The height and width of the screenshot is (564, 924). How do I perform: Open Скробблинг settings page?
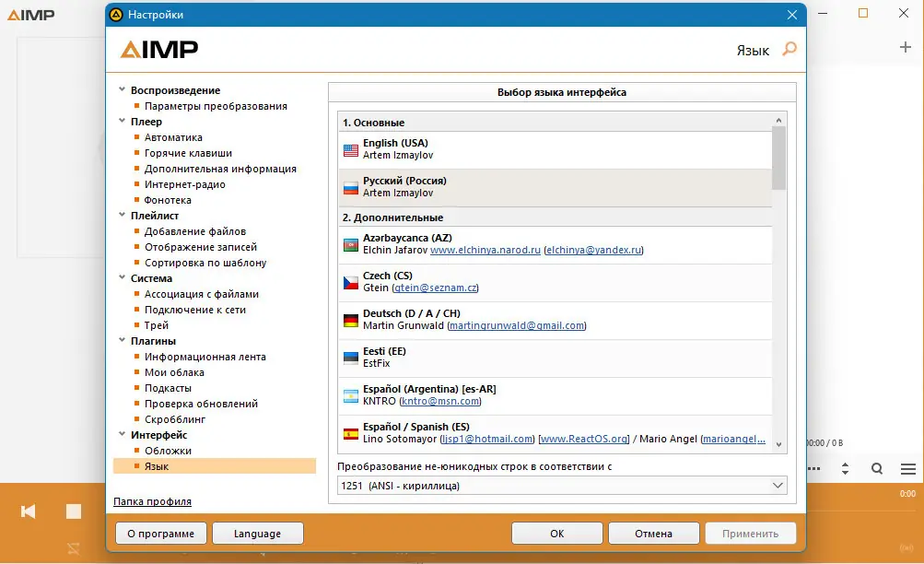pyautogui.click(x=175, y=419)
